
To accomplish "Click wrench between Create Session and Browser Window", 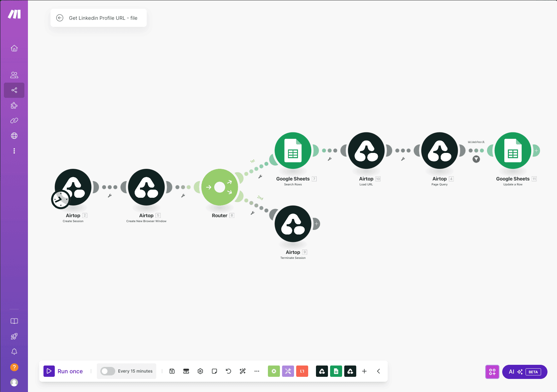I will click(x=110, y=196).
